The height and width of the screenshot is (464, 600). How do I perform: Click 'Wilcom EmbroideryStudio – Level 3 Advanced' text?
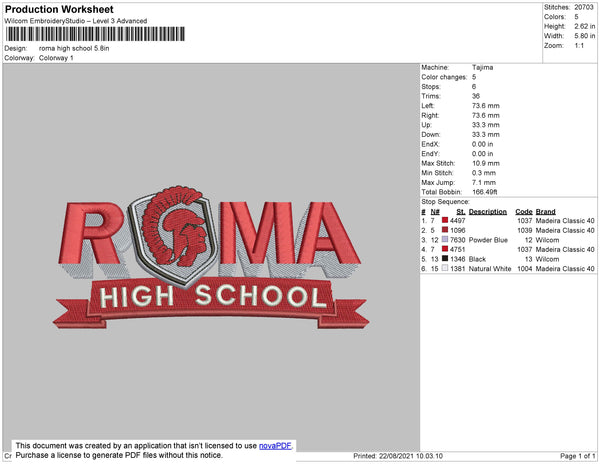click(76, 21)
